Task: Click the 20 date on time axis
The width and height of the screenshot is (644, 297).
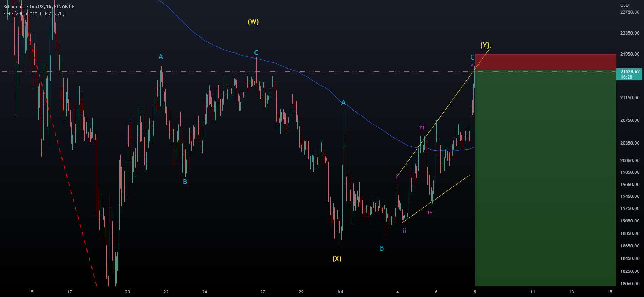Action: point(128,292)
